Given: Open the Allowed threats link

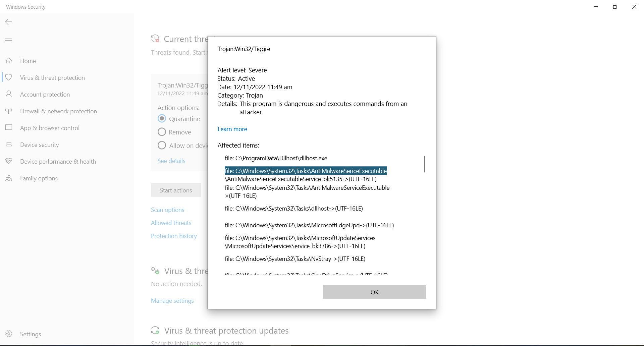Looking at the screenshot, I should coord(171,223).
